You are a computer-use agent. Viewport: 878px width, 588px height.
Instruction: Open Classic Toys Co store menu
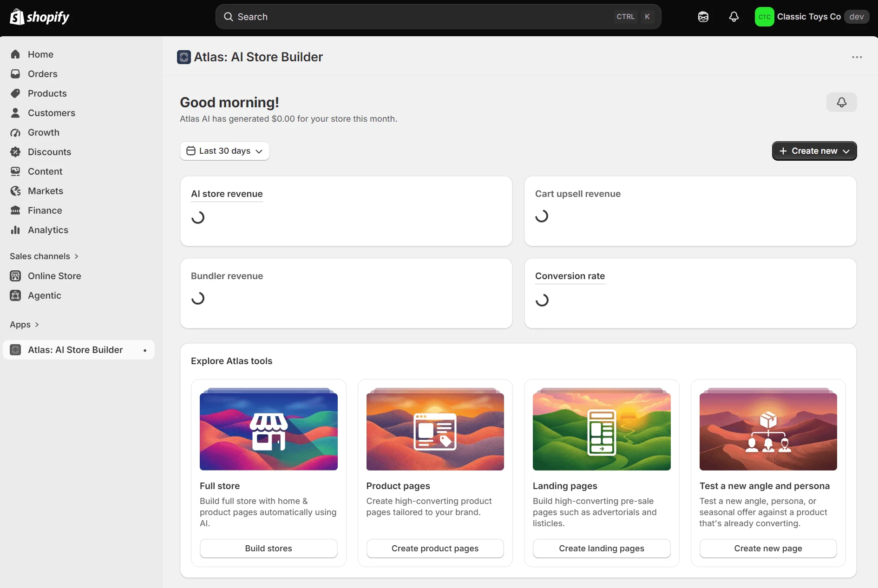pyautogui.click(x=812, y=17)
